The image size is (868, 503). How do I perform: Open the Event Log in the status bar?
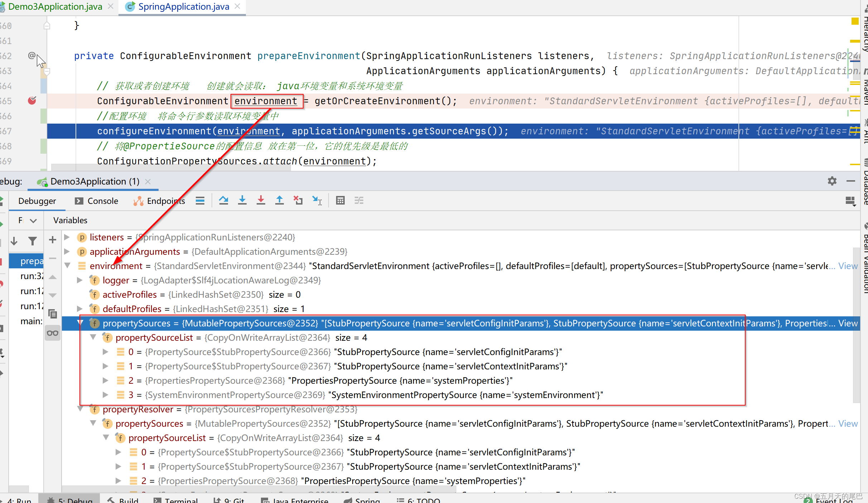pos(837,501)
